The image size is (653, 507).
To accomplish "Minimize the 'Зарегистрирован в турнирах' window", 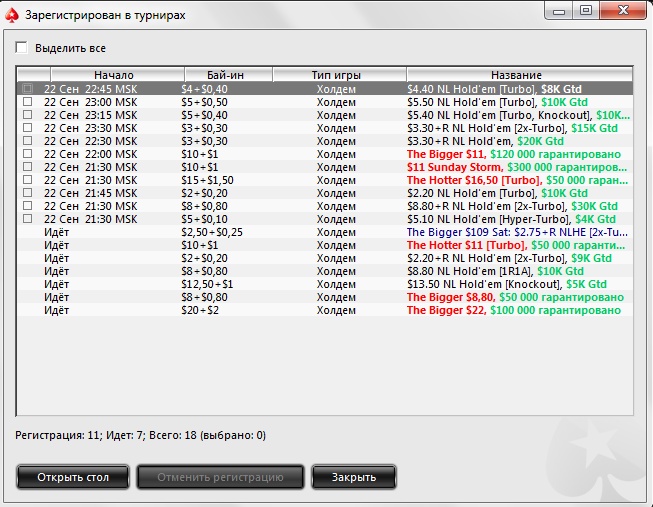I will click(x=558, y=10).
